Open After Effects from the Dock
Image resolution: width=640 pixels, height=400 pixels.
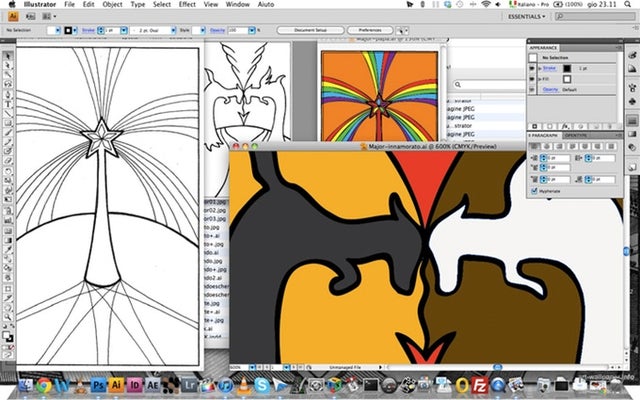pos(154,386)
